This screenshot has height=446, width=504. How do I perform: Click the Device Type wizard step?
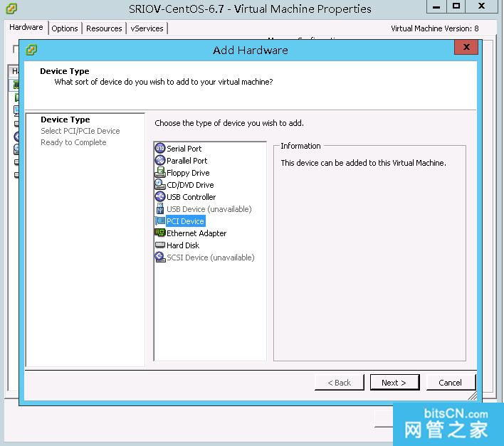coord(65,120)
